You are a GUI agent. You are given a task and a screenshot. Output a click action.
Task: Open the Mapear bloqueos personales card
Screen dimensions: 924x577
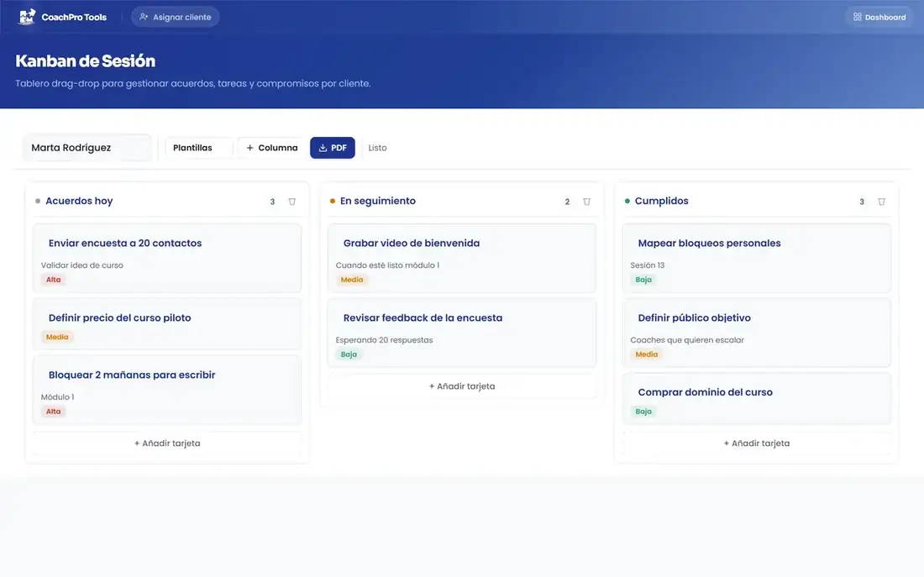point(757,258)
